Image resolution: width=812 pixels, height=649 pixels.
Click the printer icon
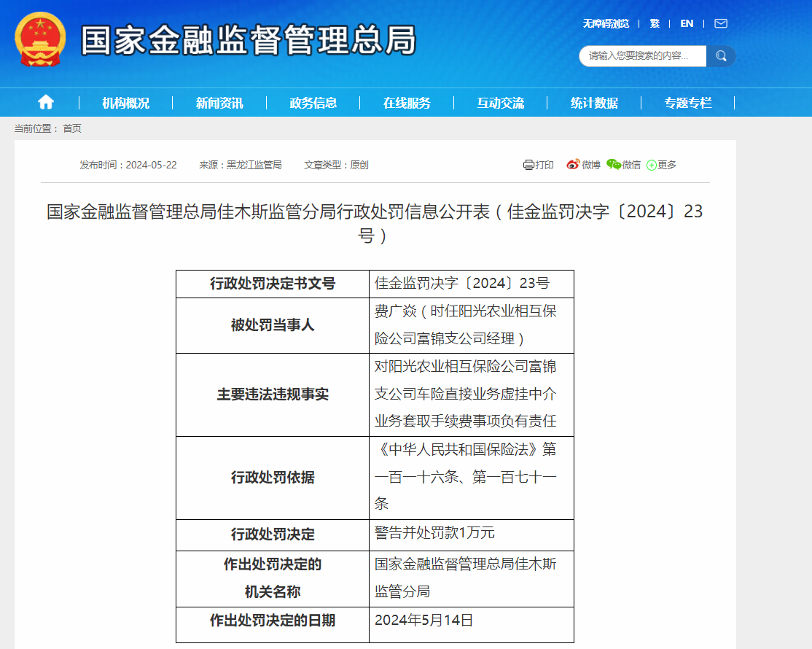tap(528, 165)
